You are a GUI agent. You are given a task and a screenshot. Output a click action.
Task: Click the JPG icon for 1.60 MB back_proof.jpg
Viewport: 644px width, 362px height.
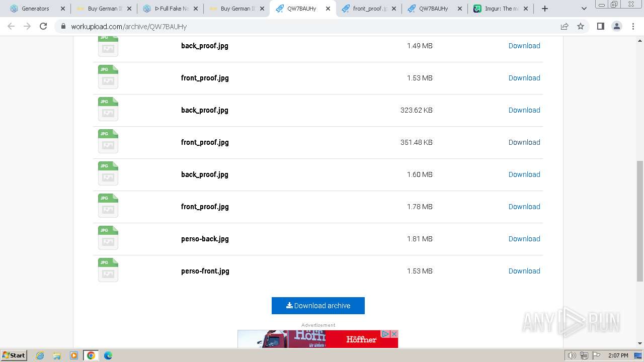(x=108, y=173)
